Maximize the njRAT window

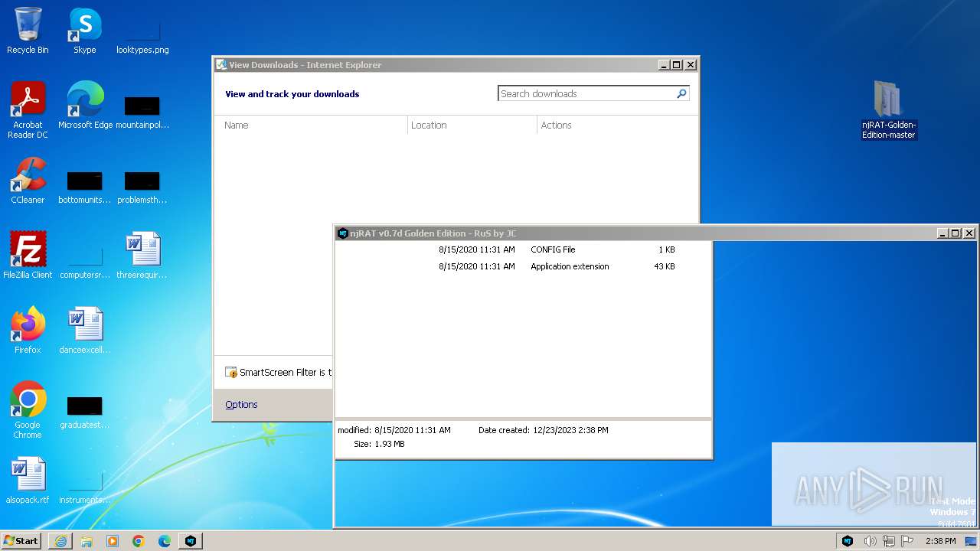pyautogui.click(x=955, y=233)
